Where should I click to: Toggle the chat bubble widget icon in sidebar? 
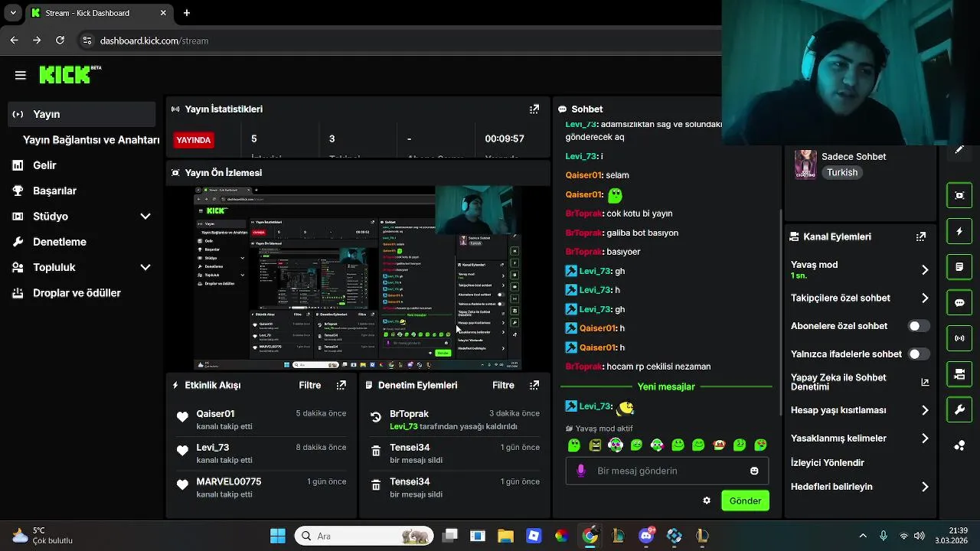pyautogui.click(x=959, y=302)
